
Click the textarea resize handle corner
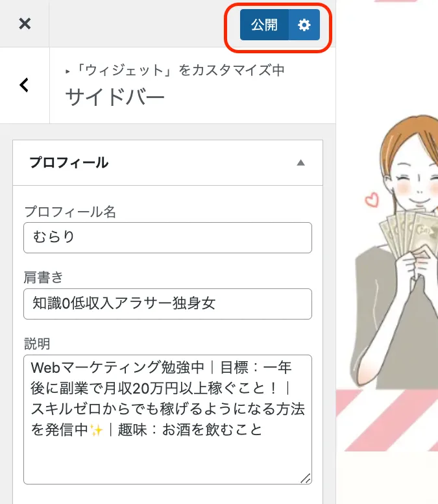click(306, 478)
